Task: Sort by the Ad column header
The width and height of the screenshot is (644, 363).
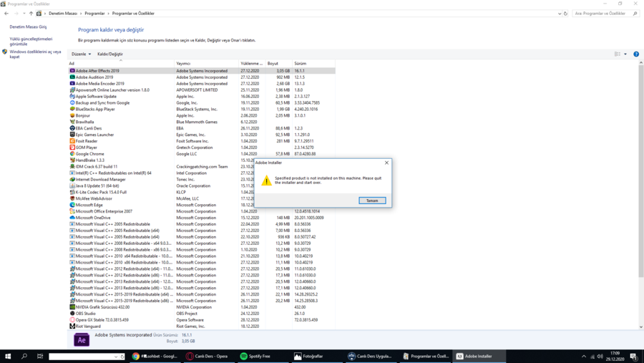Action: pos(121,63)
